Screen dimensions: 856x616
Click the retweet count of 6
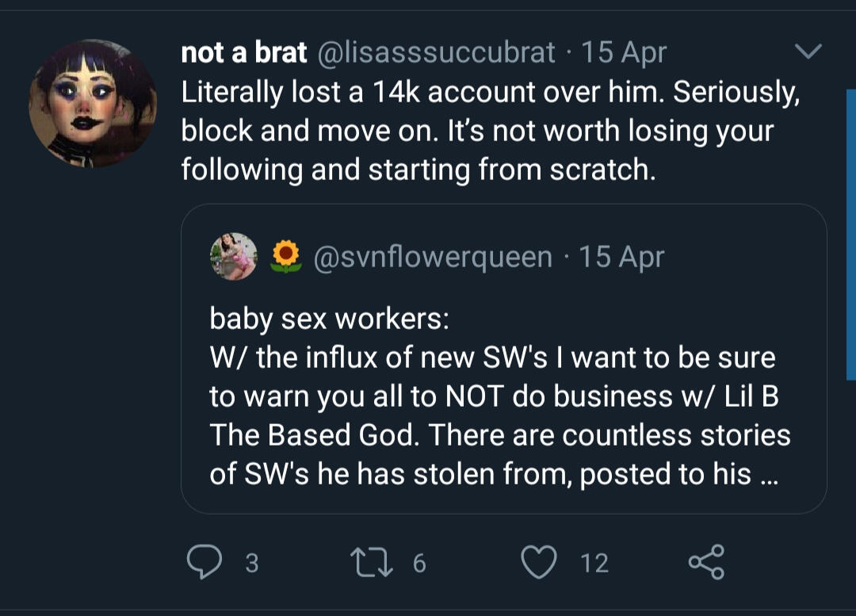tap(419, 563)
